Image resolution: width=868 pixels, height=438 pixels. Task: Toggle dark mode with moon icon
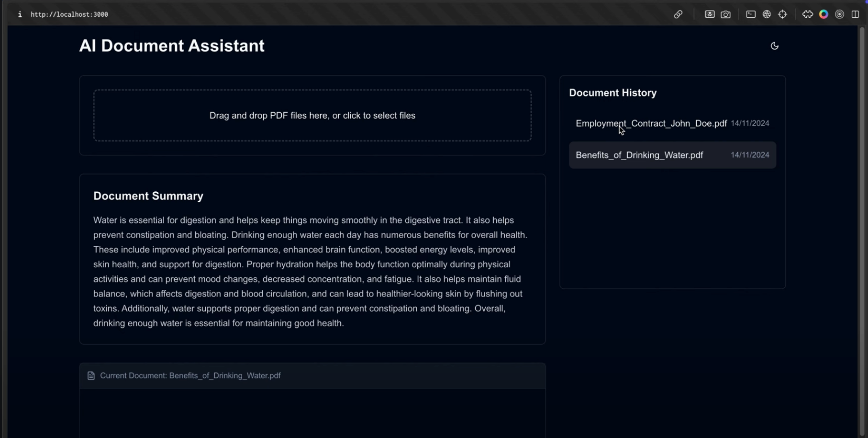775,46
